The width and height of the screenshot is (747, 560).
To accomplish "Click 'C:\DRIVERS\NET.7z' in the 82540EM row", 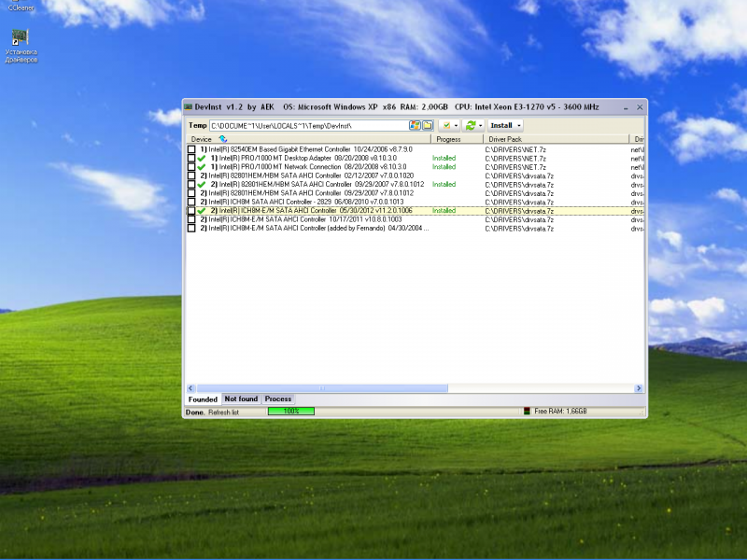I will pos(515,149).
